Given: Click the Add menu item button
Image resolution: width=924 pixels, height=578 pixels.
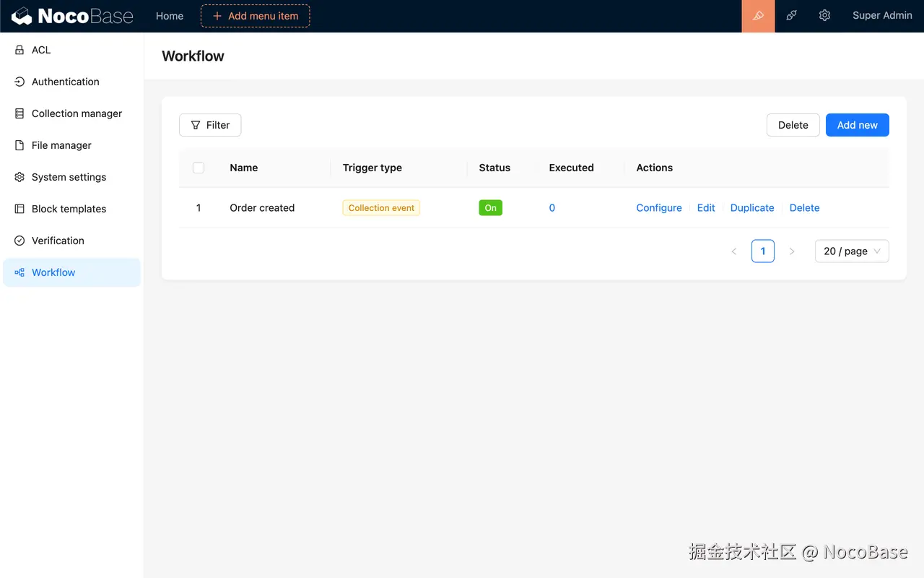Looking at the screenshot, I should coord(256,16).
